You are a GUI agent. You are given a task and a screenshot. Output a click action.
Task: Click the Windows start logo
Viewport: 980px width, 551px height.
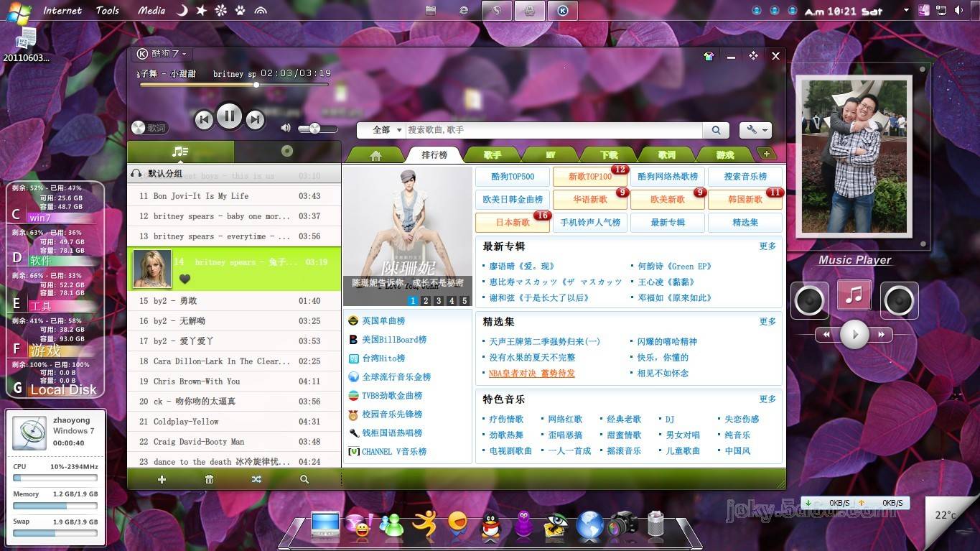(17, 12)
